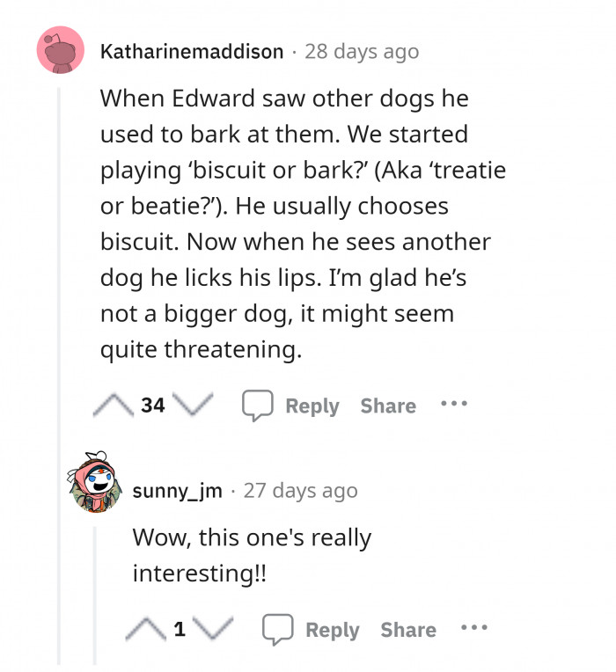
Task: Reply to Katharinemaddison's comment
Action: tap(291, 405)
